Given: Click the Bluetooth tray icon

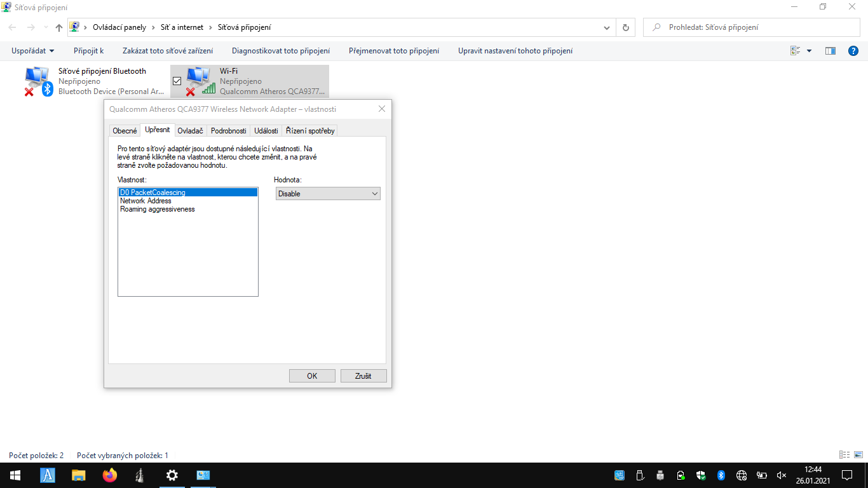Looking at the screenshot, I should pos(721,475).
